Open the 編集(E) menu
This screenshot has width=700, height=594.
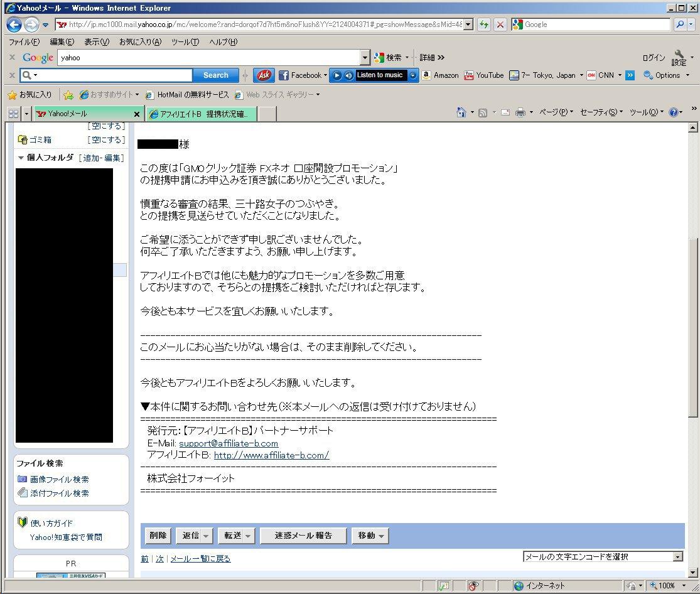click(62, 42)
